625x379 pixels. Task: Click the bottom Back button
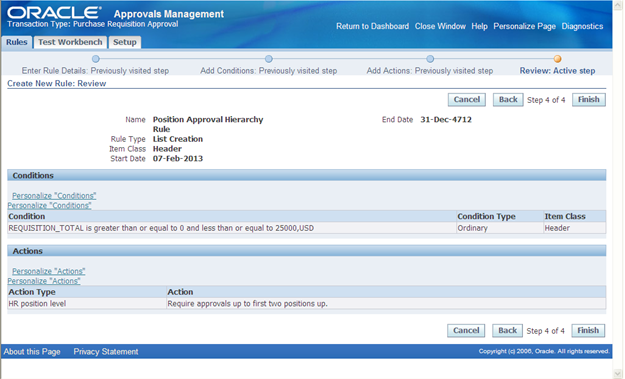click(507, 331)
